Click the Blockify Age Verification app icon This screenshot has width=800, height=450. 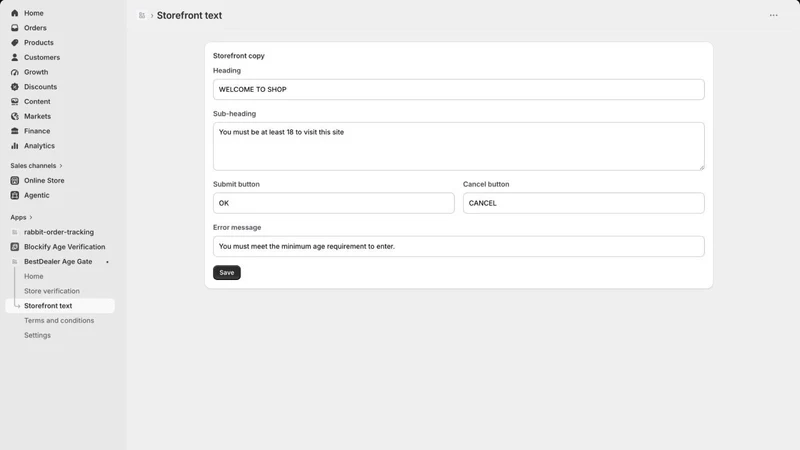tap(15, 247)
